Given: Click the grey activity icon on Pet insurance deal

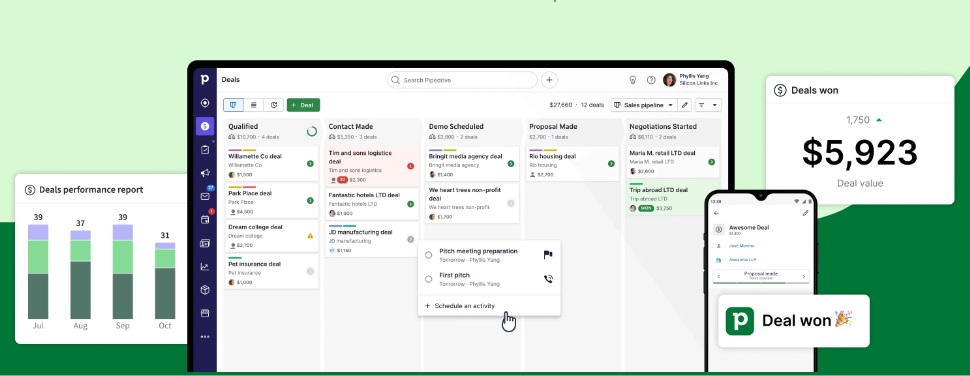Looking at the screenshot, I should point(310,271).
